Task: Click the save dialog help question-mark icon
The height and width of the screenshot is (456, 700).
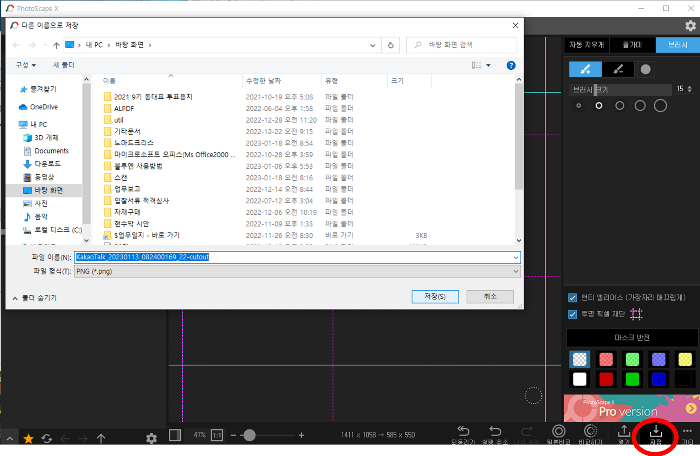Action: 511,65
